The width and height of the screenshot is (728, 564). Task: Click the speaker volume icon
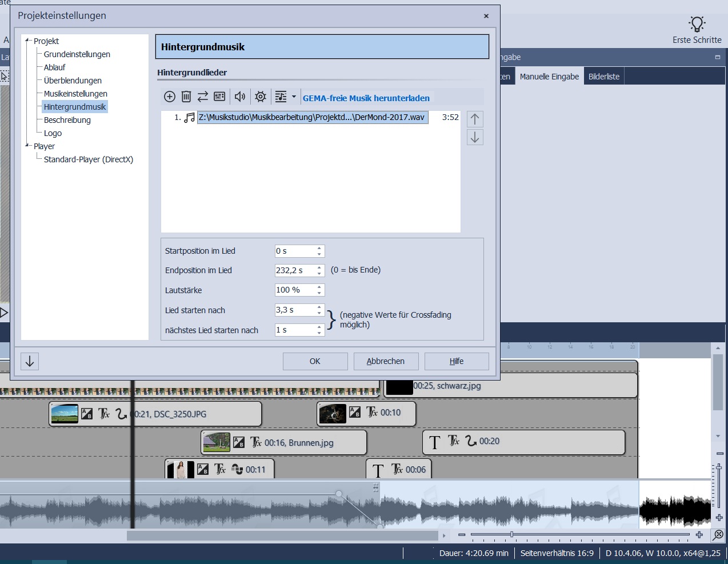240,97
